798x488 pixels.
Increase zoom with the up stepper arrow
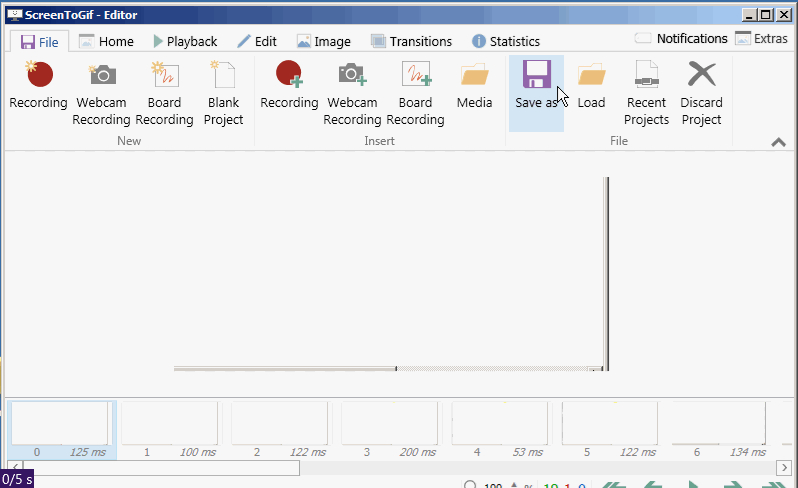click(x=514, y=485)
